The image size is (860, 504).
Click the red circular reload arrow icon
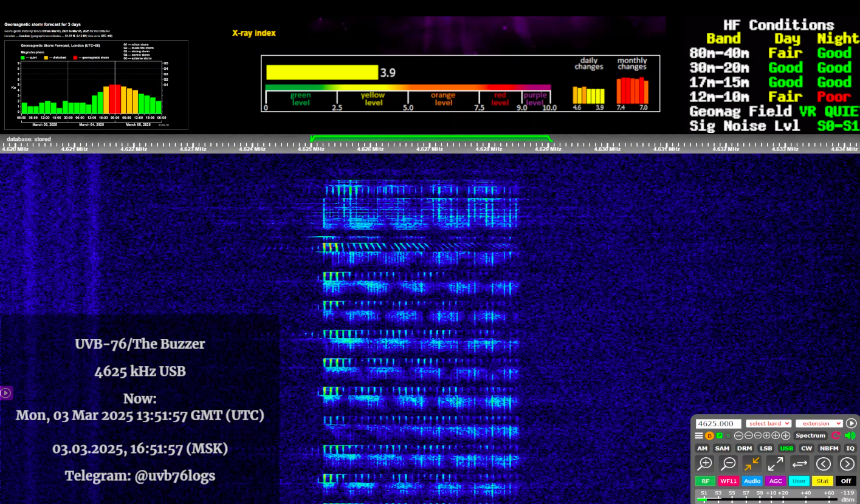[836, 435]
